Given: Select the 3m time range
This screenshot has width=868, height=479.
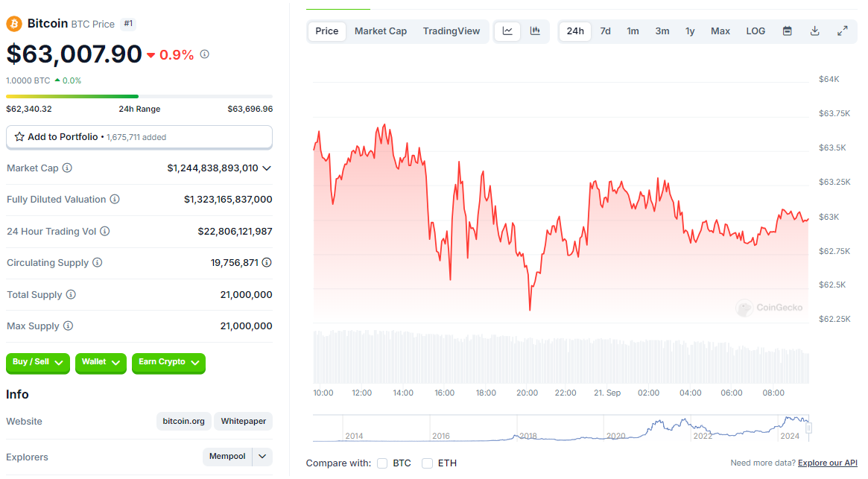Looking at the screenshot, I should click(x=662, y=31).
